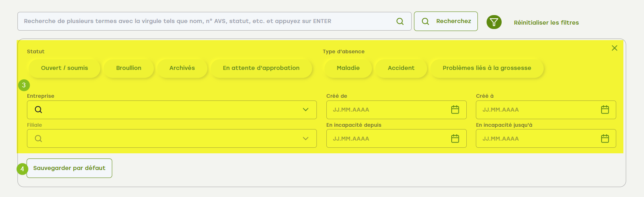Open calendar picker for Créé à
This screenshot has width=644, height=197.
point(605,110)
